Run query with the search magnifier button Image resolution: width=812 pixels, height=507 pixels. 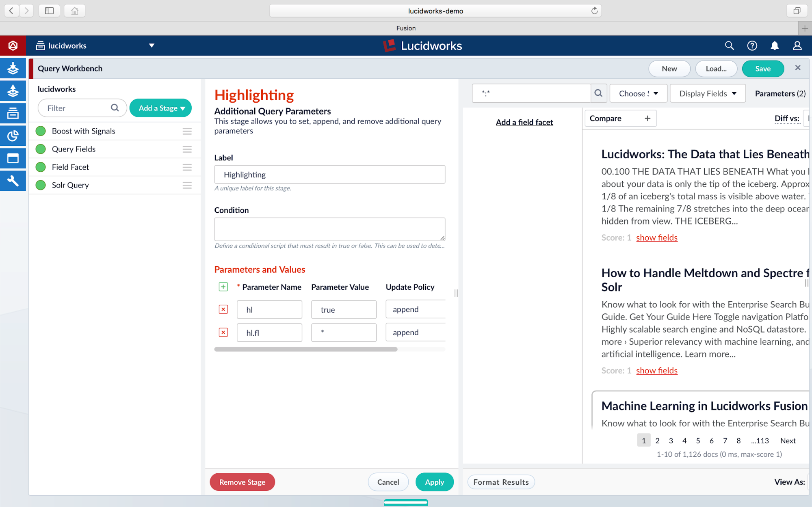pos(598,93)
